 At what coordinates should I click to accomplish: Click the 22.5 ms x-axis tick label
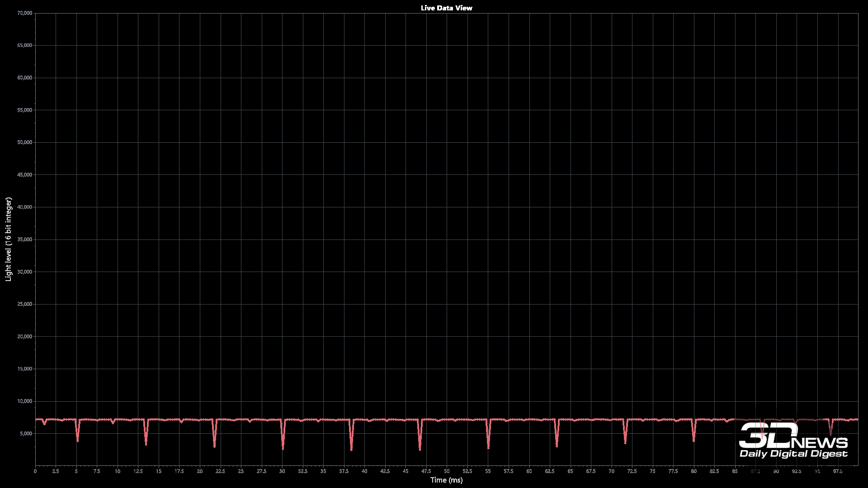pos(220,471)
